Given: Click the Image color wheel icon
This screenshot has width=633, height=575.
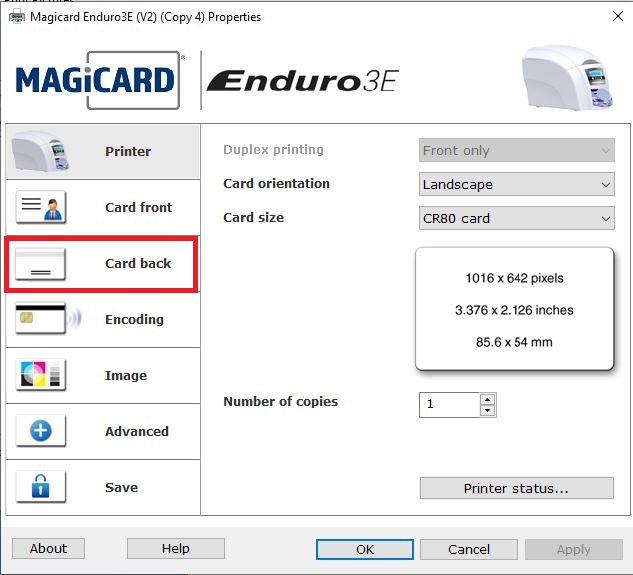Looking at the screenshot, I should [x=40, y=375].
